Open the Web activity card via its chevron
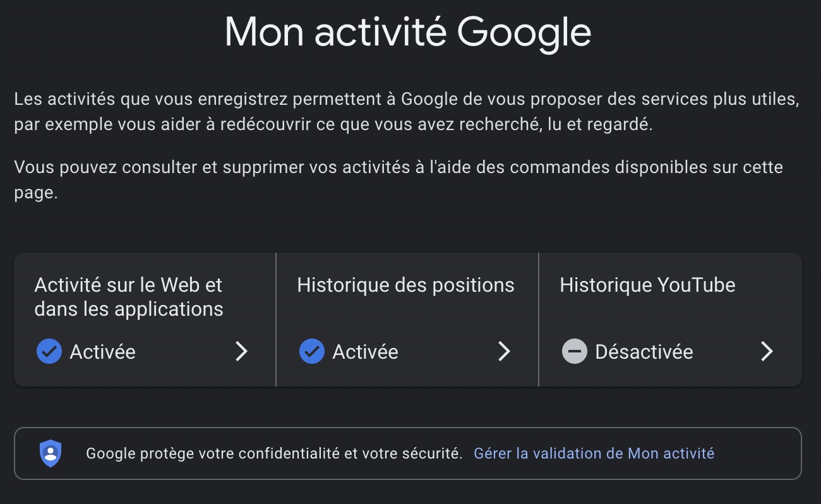Viewport: 821px width, 504px height. pyautogui.click(x=241, y=351)
